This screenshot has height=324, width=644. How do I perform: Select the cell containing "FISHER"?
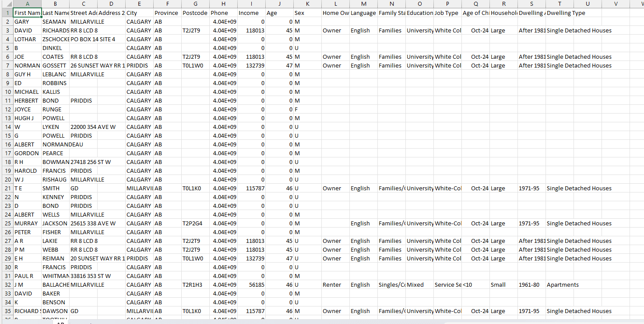point(56,232)
